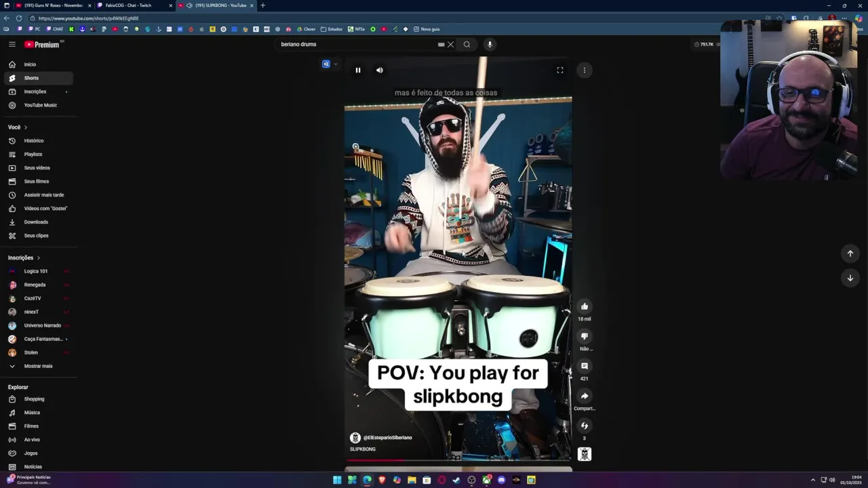The width and height of the screenshot is (868, 488).
Task: Open Inscrições in the sidebar
Action: click(x=38, y=91)
